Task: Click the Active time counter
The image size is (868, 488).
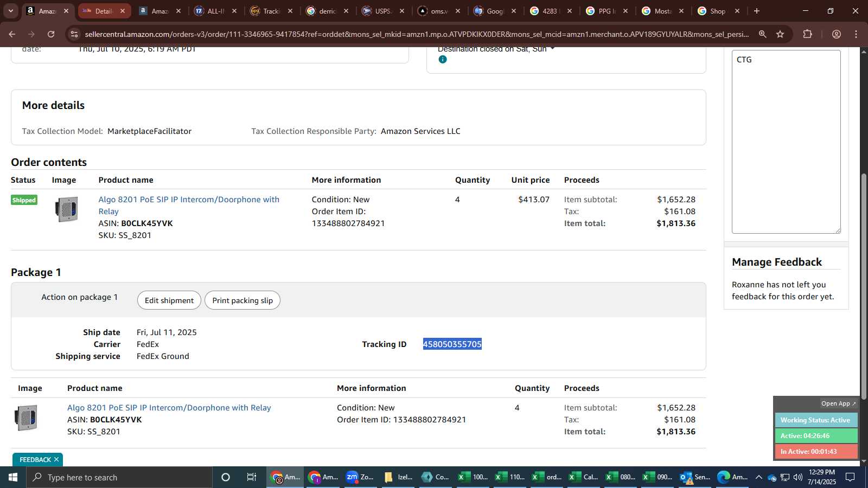Action: point(816,436)
